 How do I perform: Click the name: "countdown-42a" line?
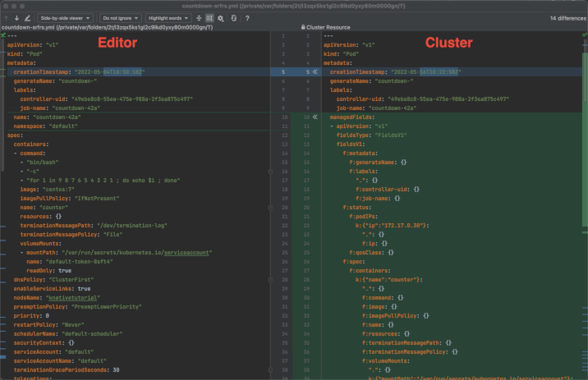(x=48, y=117)
